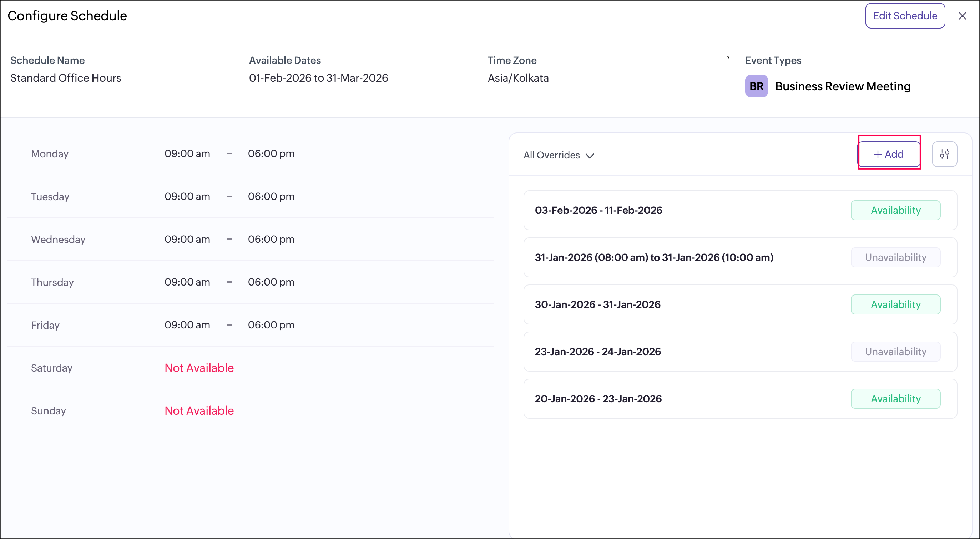Open the Edit Schedule button
The width and height of the screenshot is (980, 539).
(x=905, y=16)
